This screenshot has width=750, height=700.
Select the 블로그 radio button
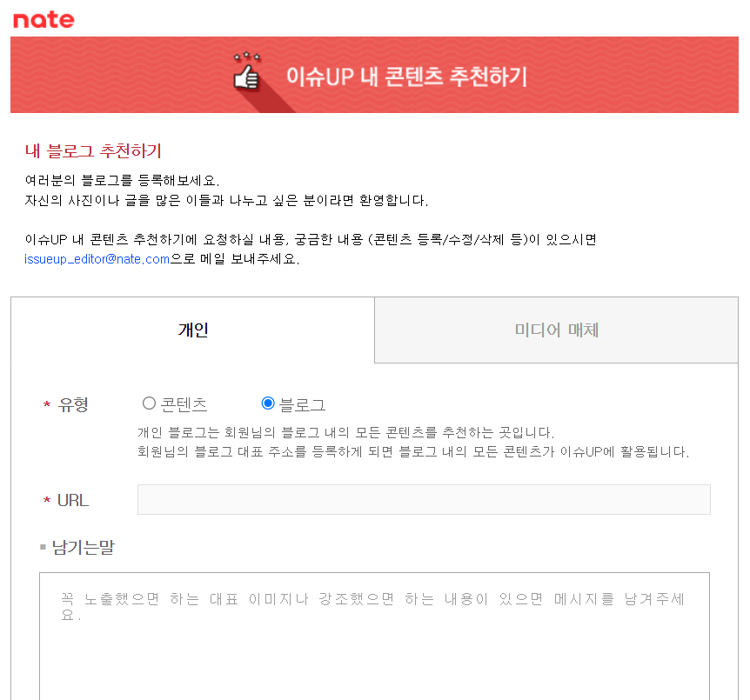click(x=268, y=403)
